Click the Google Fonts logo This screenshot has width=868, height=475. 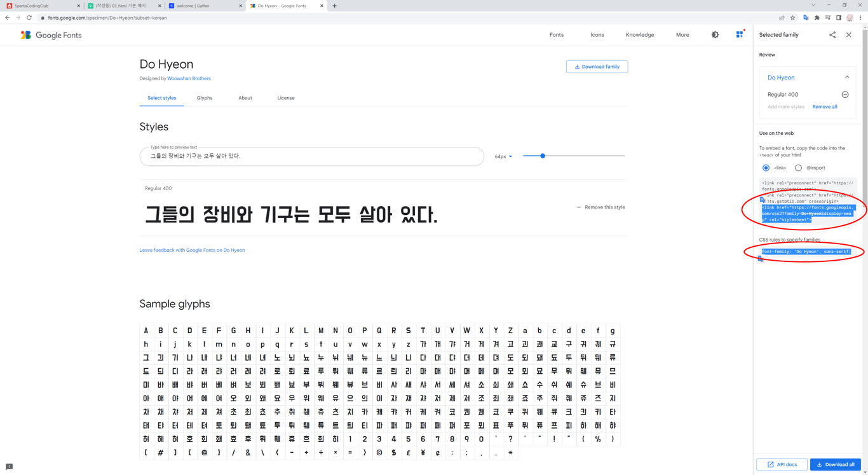coord(51,35)
